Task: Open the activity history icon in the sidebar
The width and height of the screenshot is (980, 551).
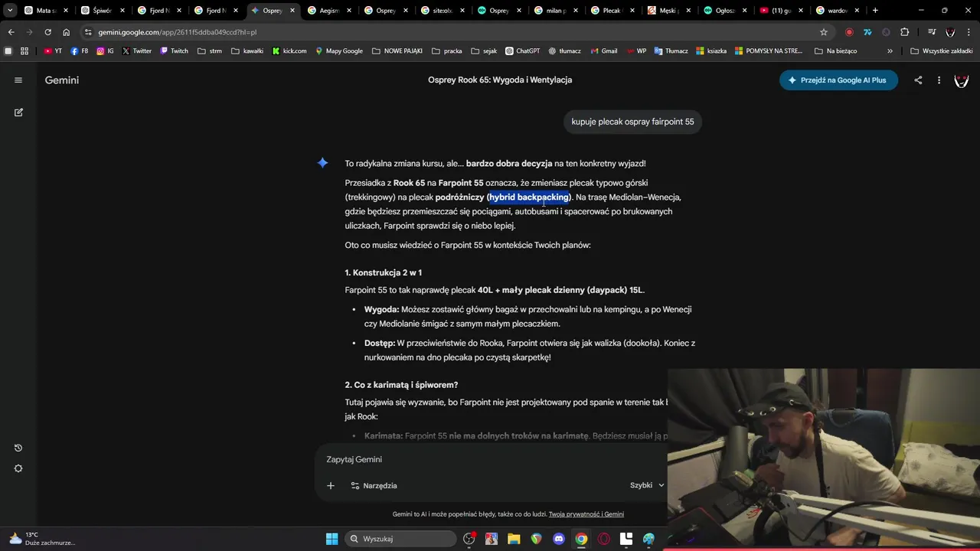Action: coord(18,448)
